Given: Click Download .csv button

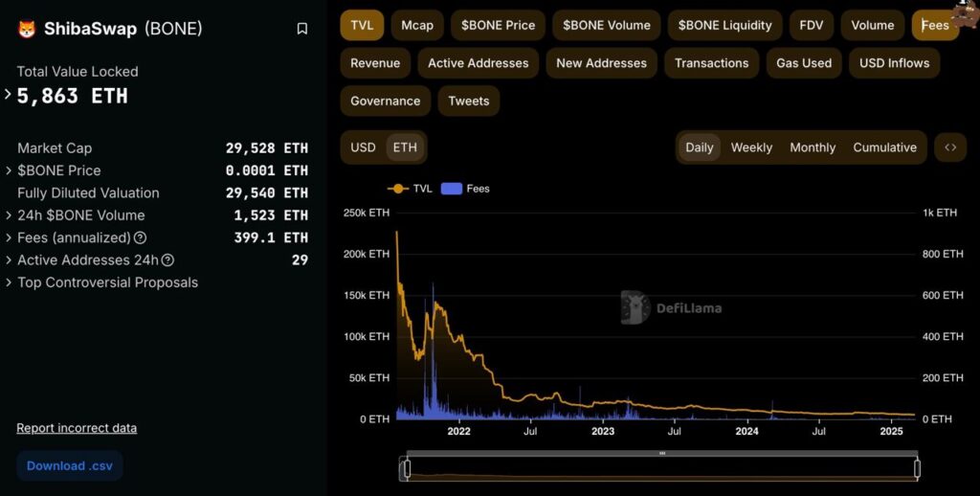Looking at the screenshot, I should (x=69, y=466).
